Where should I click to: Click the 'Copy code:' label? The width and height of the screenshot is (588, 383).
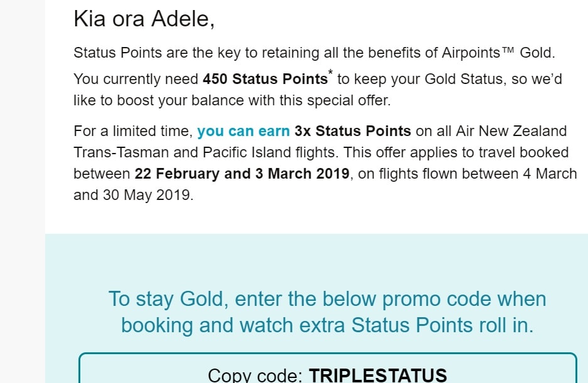point(255,375)
